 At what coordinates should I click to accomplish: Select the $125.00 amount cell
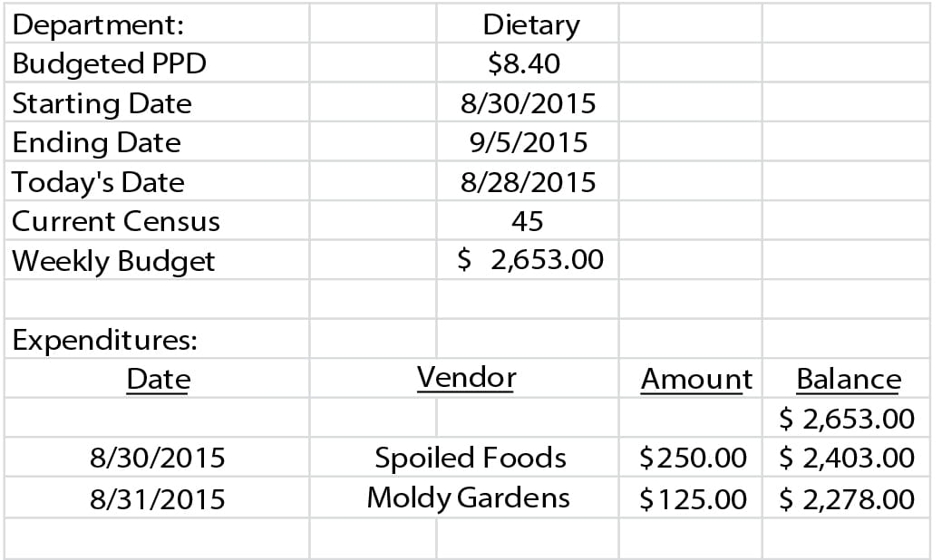pos(693,498)
